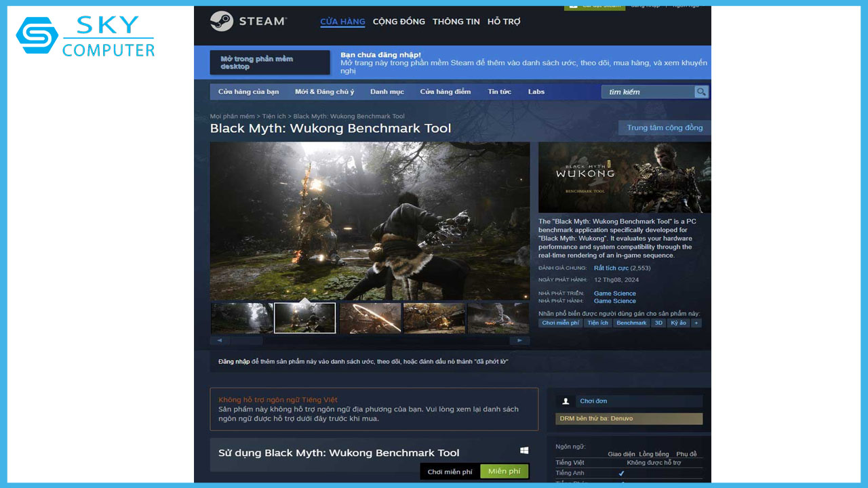Image resolution: width=868 pixels, height=488 pixels.
Task: Select the Benchmark tag
Action: pos(631,323)
